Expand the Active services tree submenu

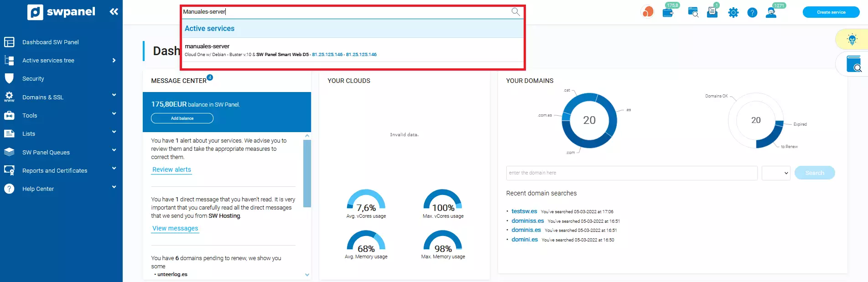114,60
